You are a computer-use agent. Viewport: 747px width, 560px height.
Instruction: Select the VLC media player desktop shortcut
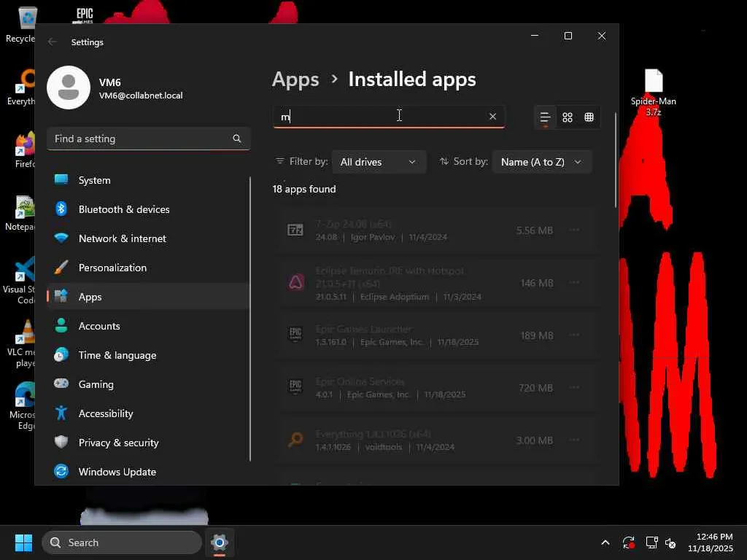pos(21,344)
